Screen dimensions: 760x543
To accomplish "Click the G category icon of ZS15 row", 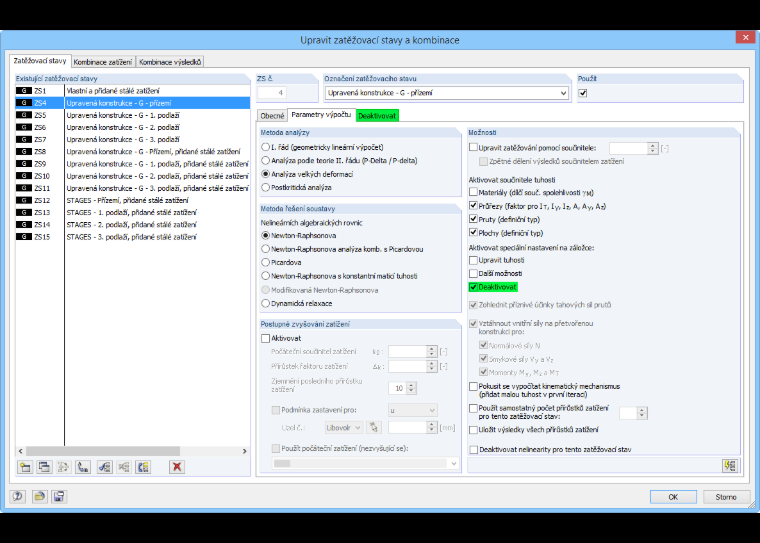I will point(24,237).
